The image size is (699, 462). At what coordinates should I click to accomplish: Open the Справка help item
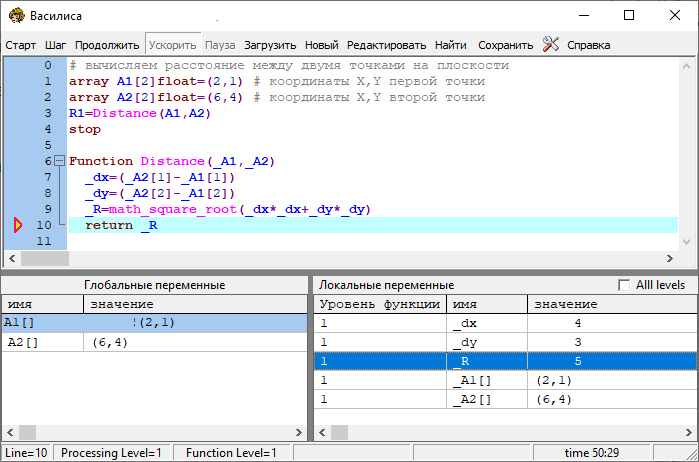point(588,45)
